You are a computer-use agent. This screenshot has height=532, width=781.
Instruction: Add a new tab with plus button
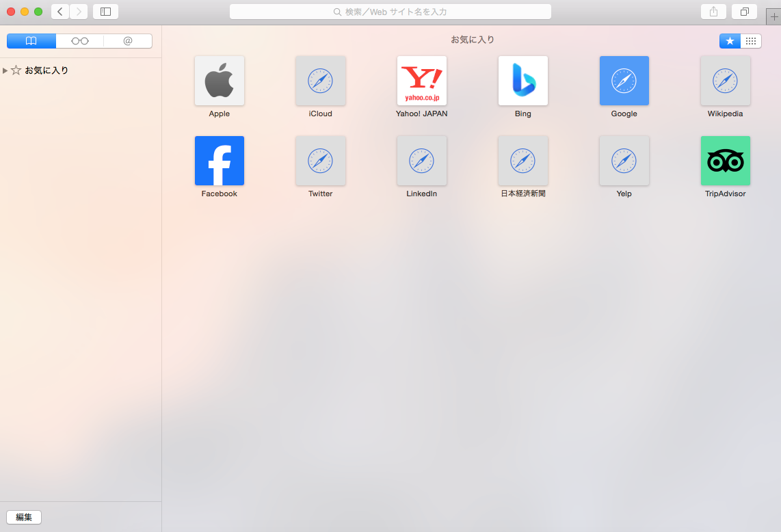tap(773, 16)
